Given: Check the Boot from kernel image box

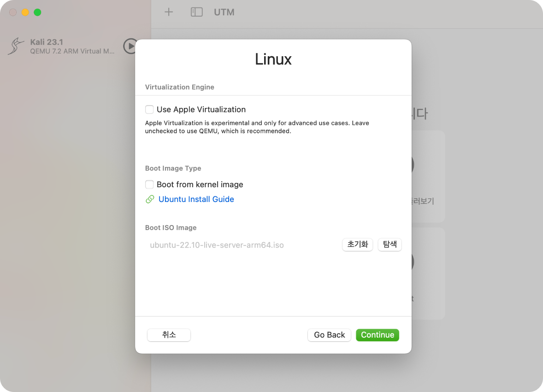Looking at the screenshot, I should click(149, 184).
